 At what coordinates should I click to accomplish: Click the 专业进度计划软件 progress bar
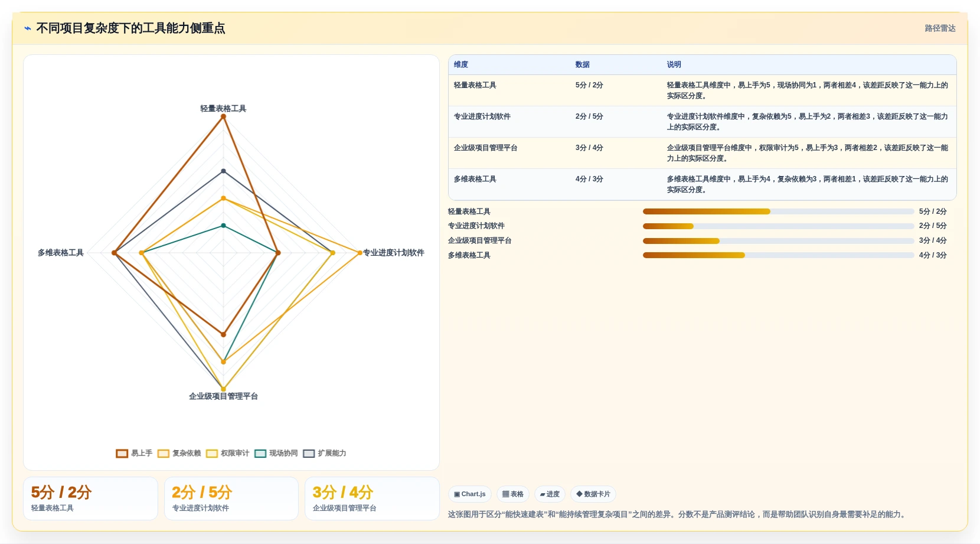[778, 226]
